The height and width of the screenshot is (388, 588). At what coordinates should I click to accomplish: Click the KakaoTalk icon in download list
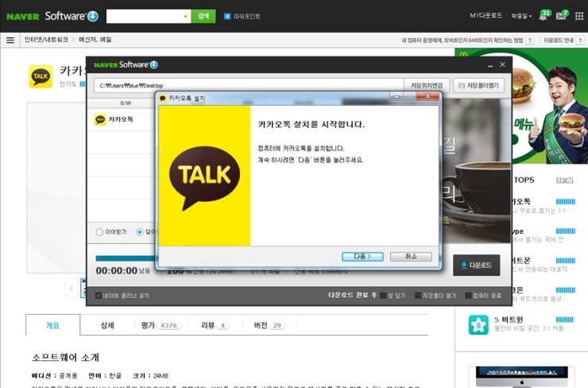click(100, 119)
